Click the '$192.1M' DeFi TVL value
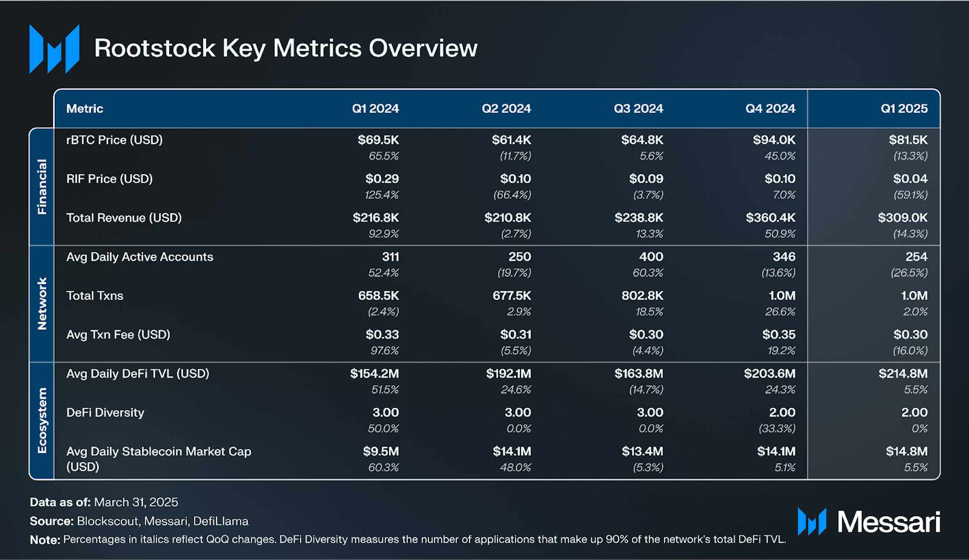The height and width of the screenshot is (560, 969). (508, 373)
